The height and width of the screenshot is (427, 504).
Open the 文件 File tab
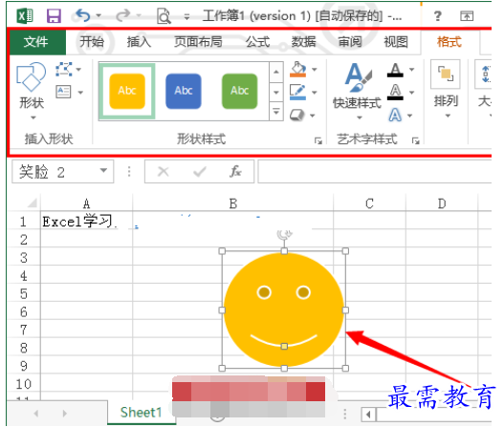36,42
